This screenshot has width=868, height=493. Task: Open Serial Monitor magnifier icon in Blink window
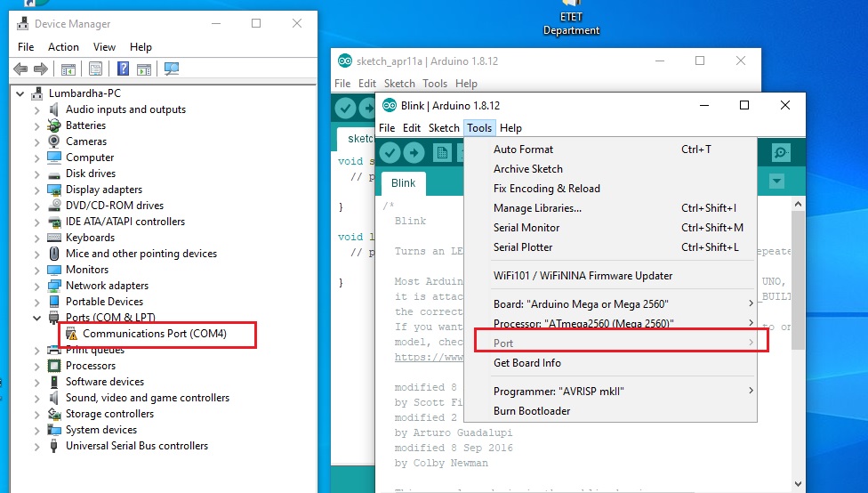point(781,152)
